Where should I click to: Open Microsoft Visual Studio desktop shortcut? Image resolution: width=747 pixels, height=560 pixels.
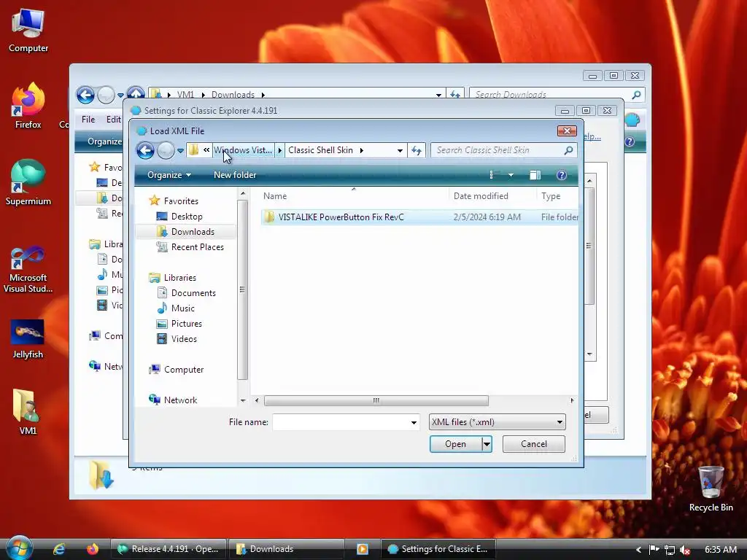click(28, 270)
